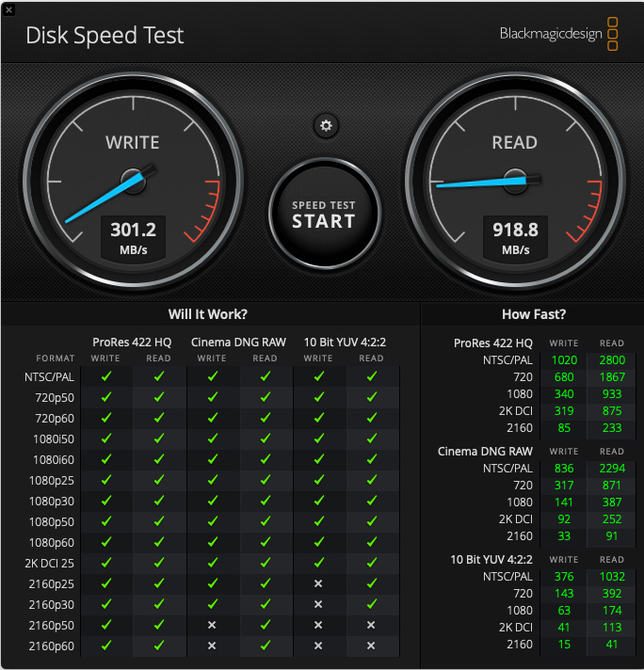Click the Cinema DNG 2160 read value 91
This screenshot has height=670, width=644.
coord(612,535)
